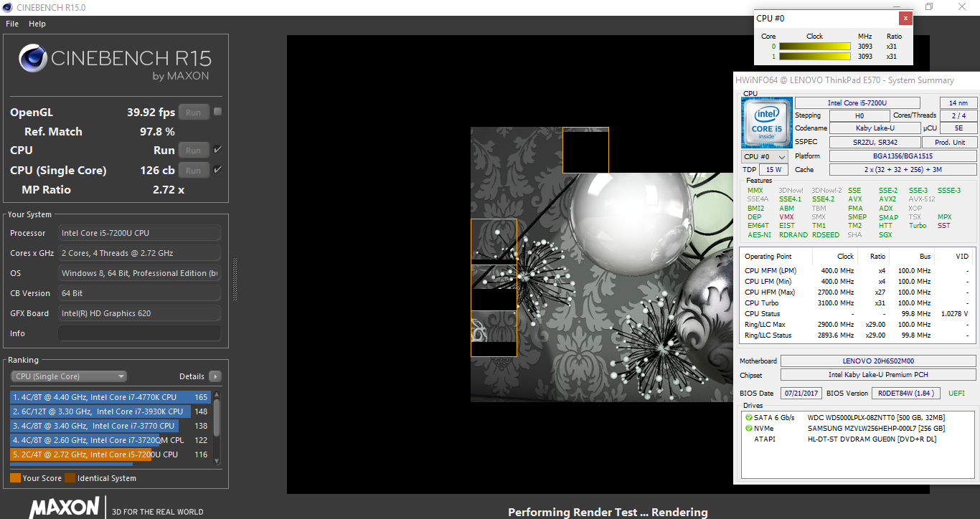Select the i7-3720QM ranking entry
980x519 pixels.
(x=110, y=440)
